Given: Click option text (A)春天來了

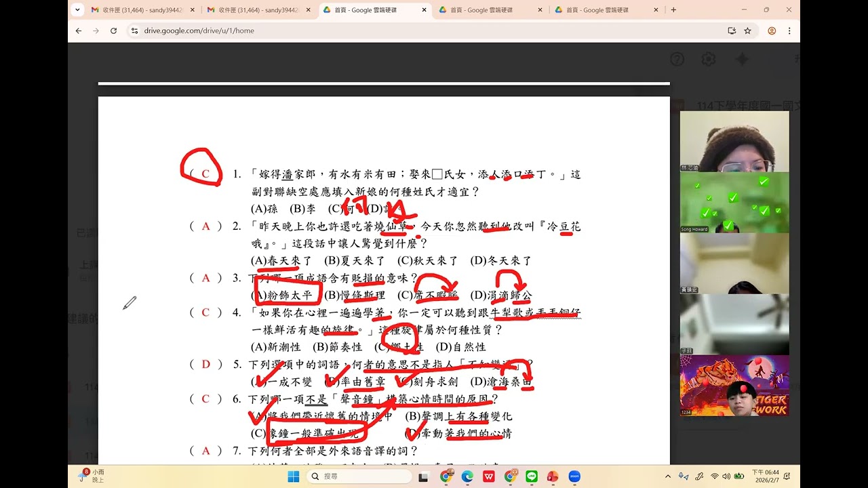Looking at the screenshot, I should (281, 261).
